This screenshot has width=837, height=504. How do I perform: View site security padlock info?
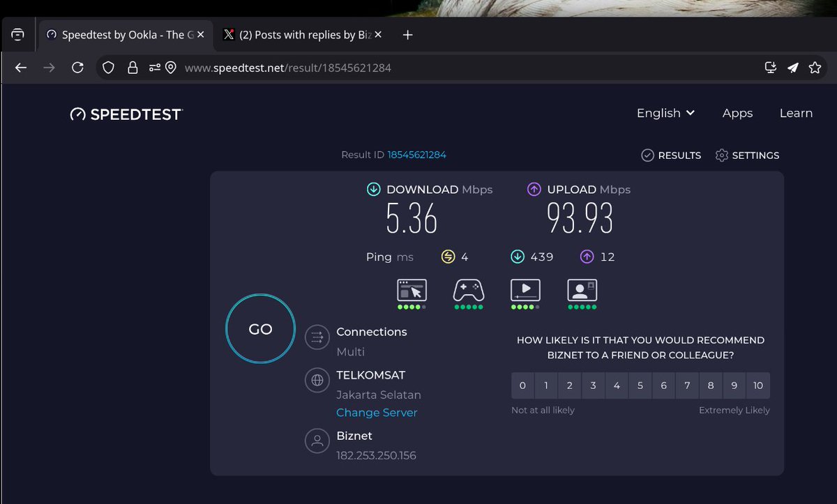click(x=133, y=68)
